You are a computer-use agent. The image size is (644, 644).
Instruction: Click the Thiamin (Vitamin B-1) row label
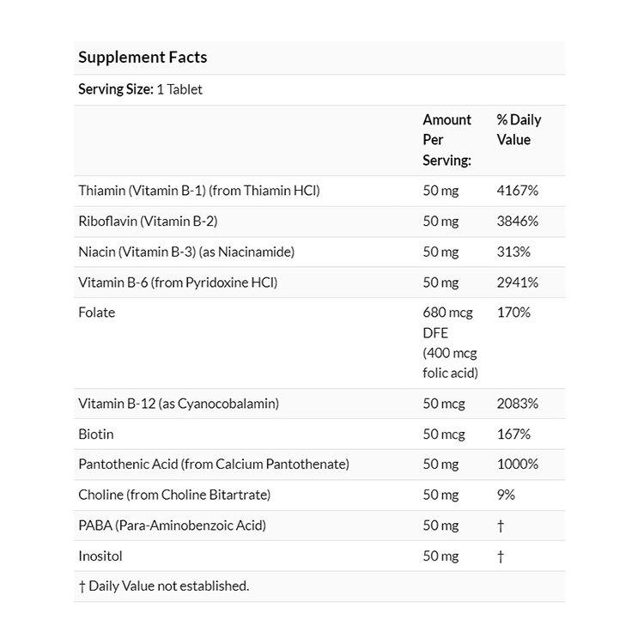(198, 191)
